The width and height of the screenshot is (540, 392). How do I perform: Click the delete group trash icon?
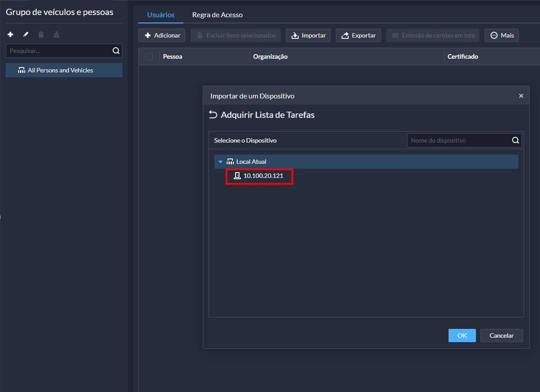click(41, 34)
